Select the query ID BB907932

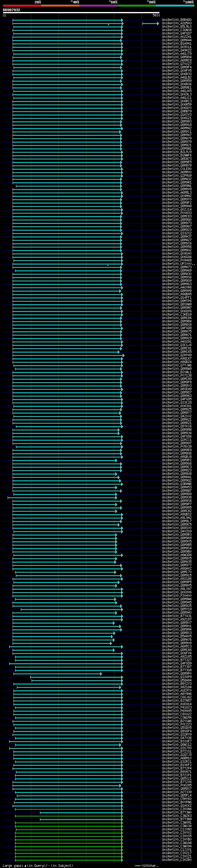[11, 10]
